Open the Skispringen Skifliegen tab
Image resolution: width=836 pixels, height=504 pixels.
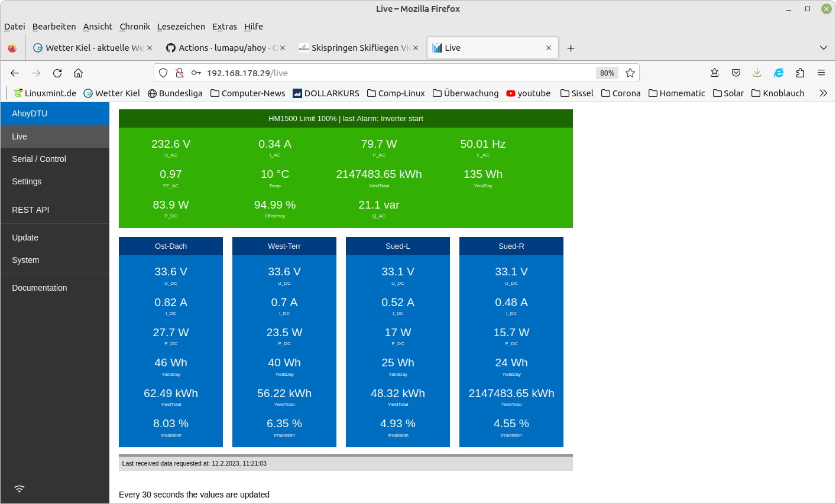[x=359, y=48]
